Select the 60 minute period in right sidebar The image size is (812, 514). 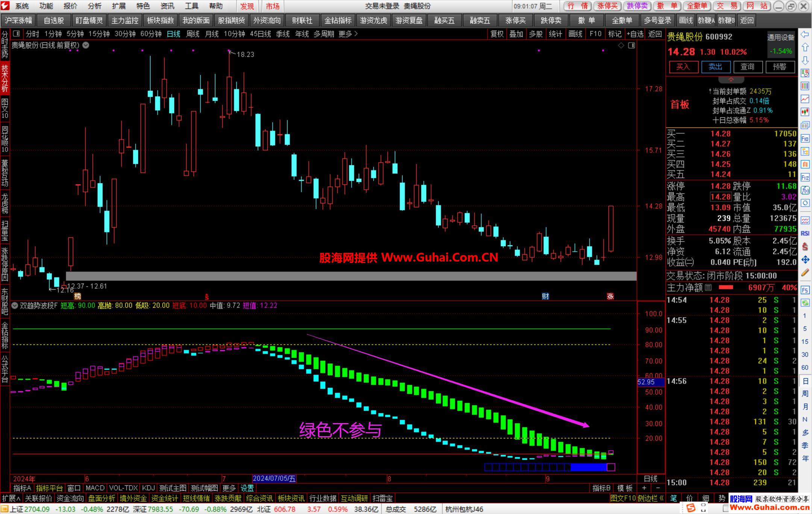click(x=805, y=367)
